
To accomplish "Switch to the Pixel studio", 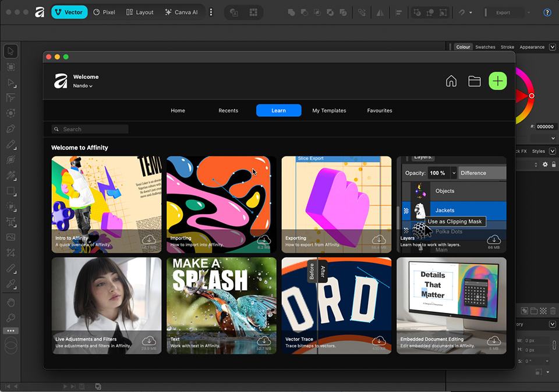I will pos(104,12).
